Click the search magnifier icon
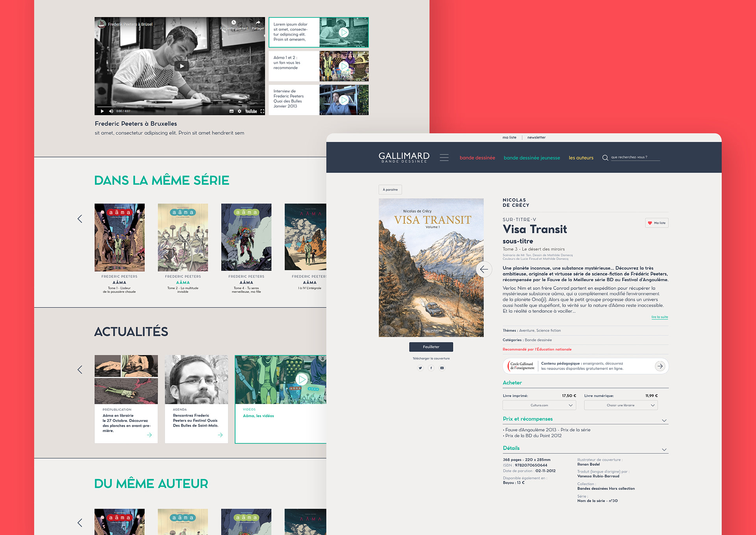 (x=605, y=158)
